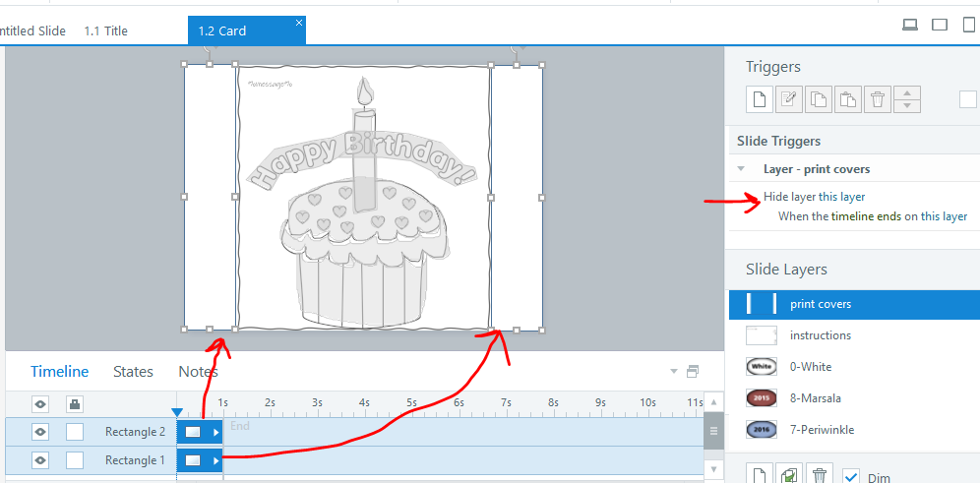Screen dimensions: 980x483
Task: Click the timeline playhead marker
Action: pyautogui.click(x=177, y=412)
